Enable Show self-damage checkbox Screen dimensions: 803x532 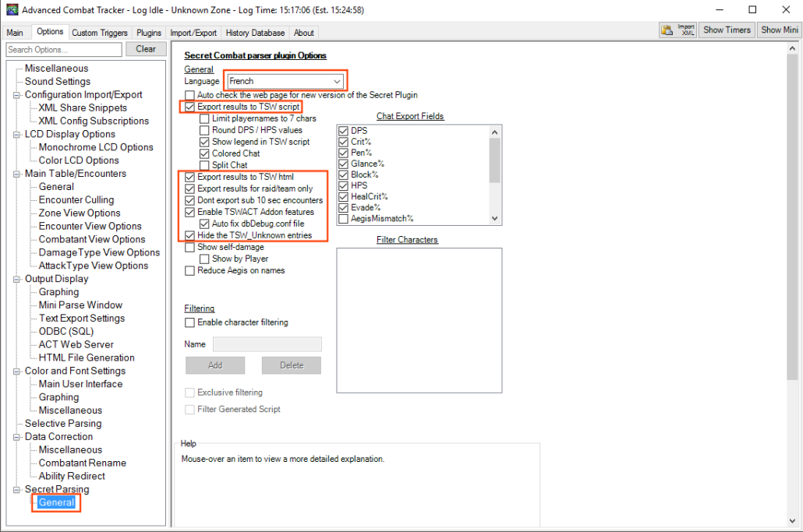[189, 247]
